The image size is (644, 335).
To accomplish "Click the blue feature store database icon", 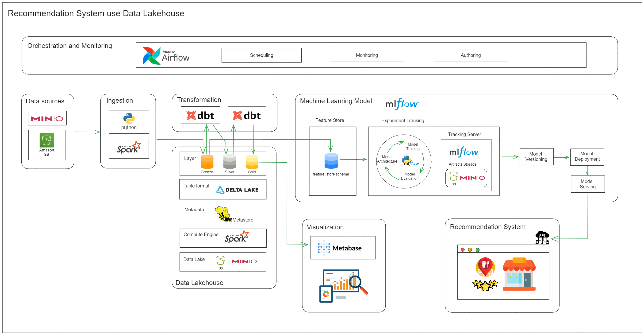I will (x=331, y=161).
